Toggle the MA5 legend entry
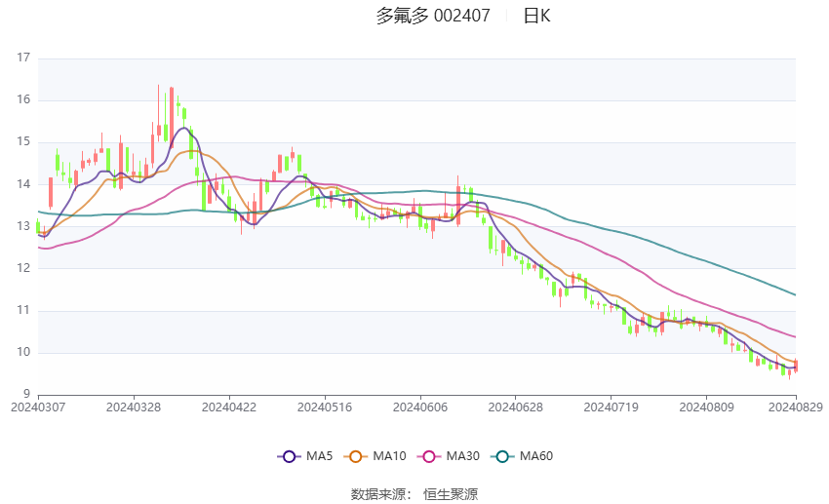 (305, 456)
